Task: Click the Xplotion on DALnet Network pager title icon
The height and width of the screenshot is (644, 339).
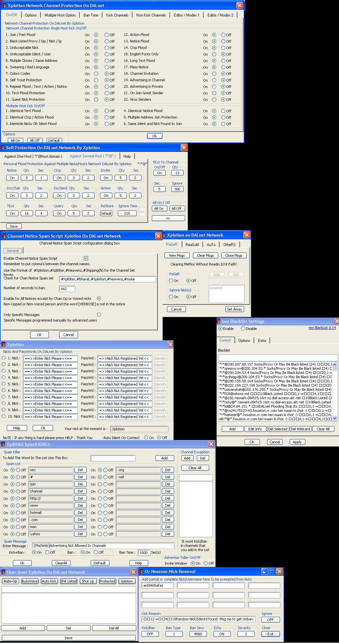Action: pos(164,235)
